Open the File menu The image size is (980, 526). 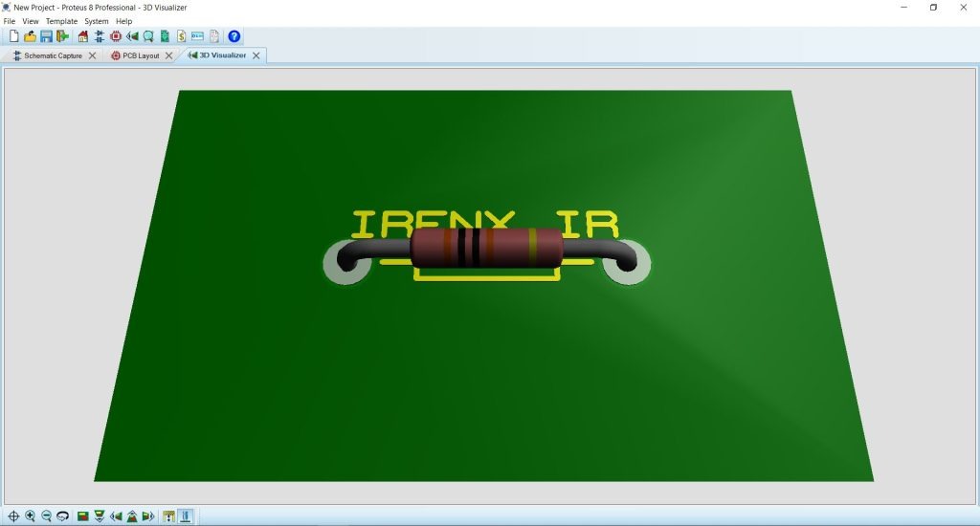[10, 21]
